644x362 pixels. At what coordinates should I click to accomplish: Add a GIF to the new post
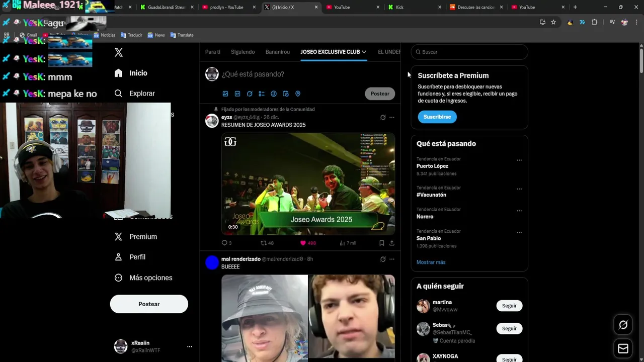pos(237,94)
